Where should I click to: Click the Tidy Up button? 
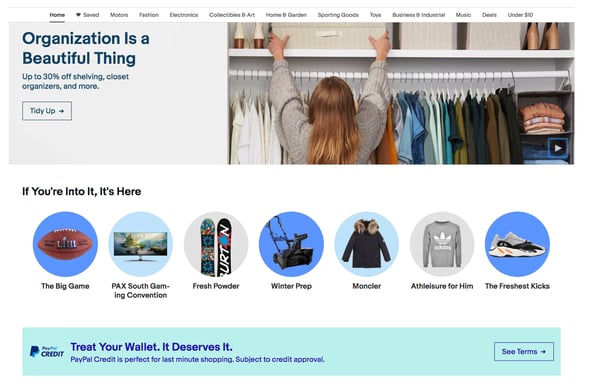pyautogui.click(x=47, y=111)
